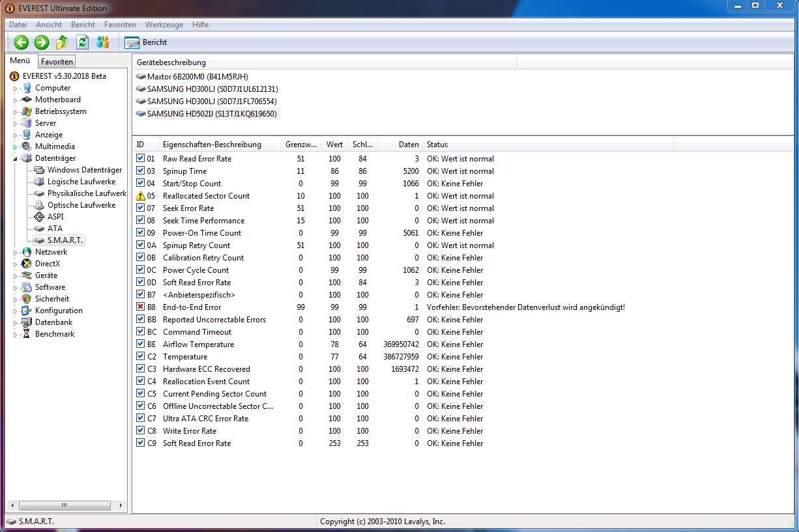Open the Datei menu
The image size is (799, 532).
point(18,25)
